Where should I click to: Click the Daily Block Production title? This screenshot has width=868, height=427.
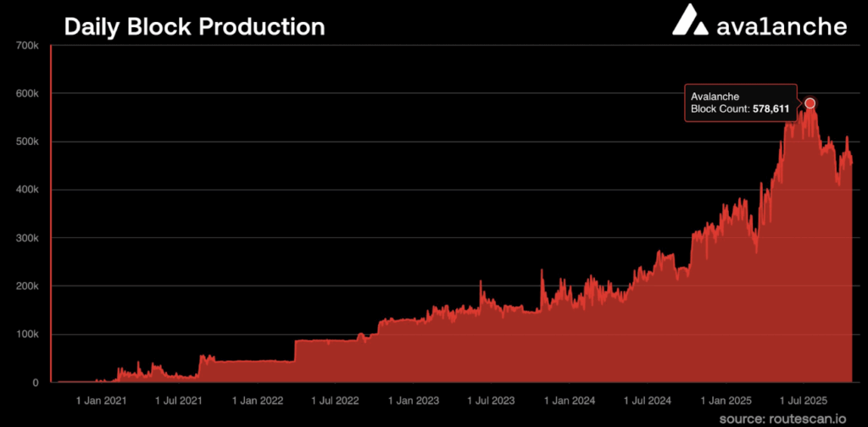194,26
